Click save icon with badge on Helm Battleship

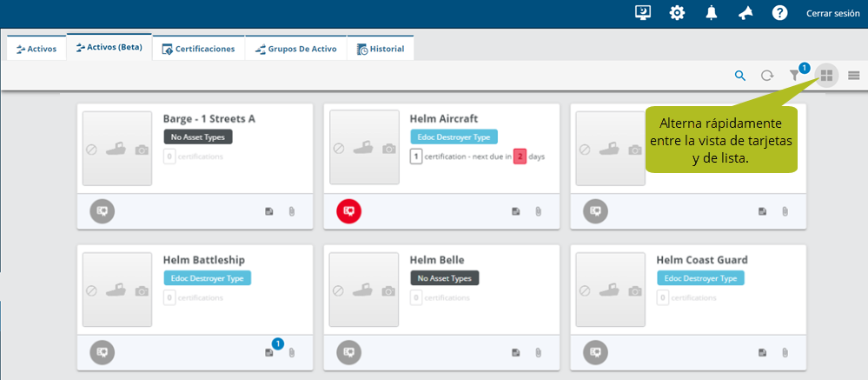coord(269,352)
